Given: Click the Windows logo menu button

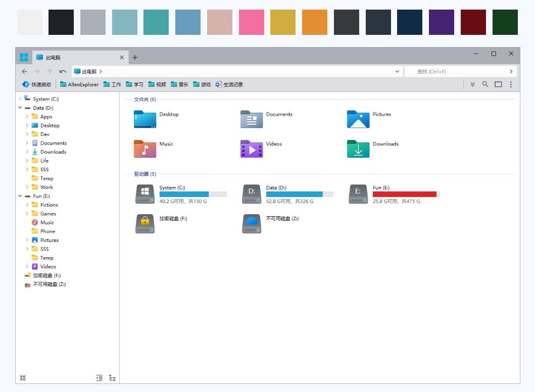Looking at the screenshot, I should pyautogui.click(x=24, y=57).
